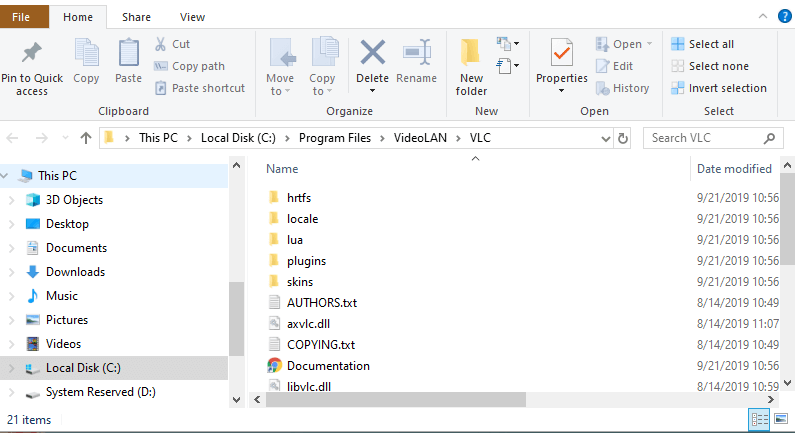Click the Rename icon
795x433 pixels.
click(417, 53)
